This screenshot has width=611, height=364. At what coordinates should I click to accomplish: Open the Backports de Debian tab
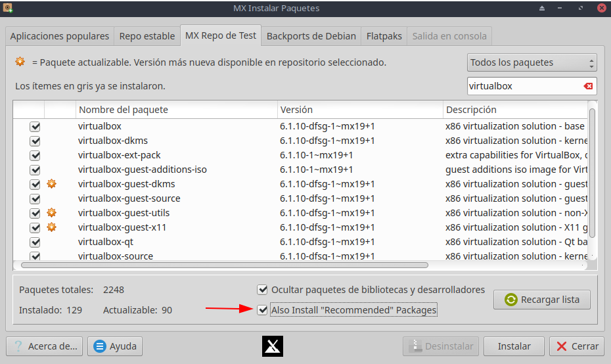(311, 36)
